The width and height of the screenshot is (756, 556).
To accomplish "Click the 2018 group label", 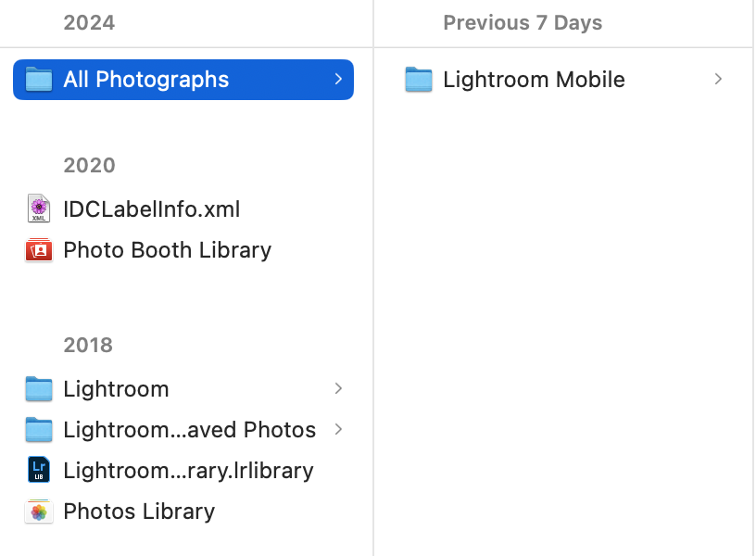I will pos(88,345).
